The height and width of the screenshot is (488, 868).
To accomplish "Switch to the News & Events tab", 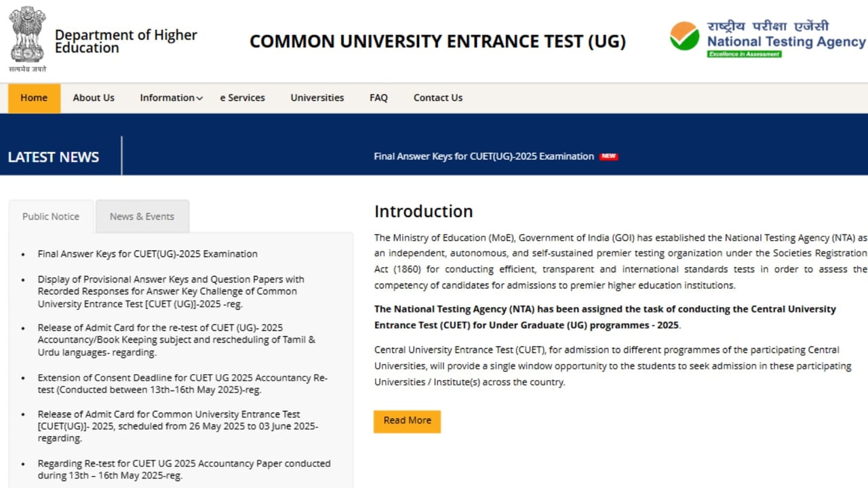I will click(142, 216).
